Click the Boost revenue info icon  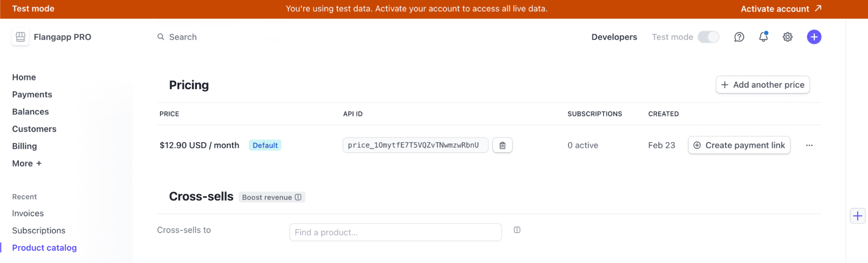click(298, 197)
